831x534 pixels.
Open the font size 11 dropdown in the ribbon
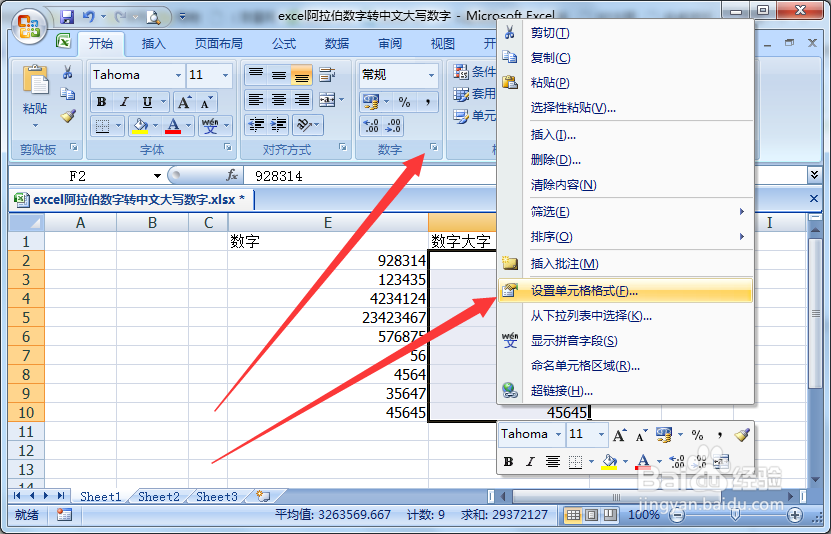pyautogui.click(x=225, y=75)
